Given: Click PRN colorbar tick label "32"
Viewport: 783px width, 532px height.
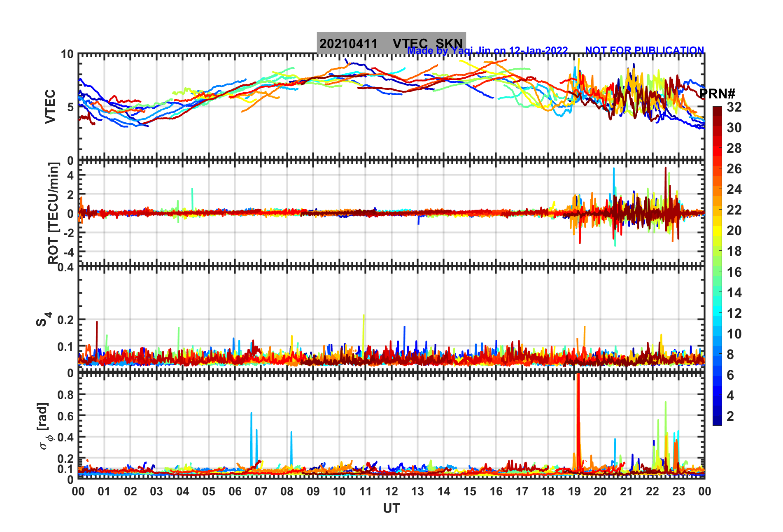Looking at the screenshot, I should point(734,107).
